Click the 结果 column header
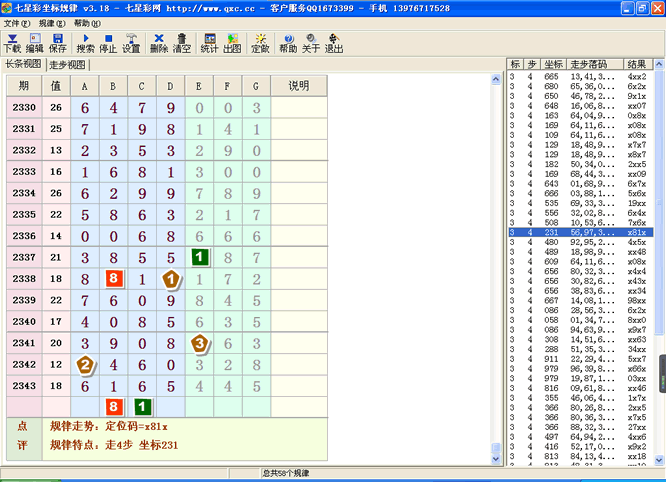This screenshot has width=666, height=482. click(638, 64)
